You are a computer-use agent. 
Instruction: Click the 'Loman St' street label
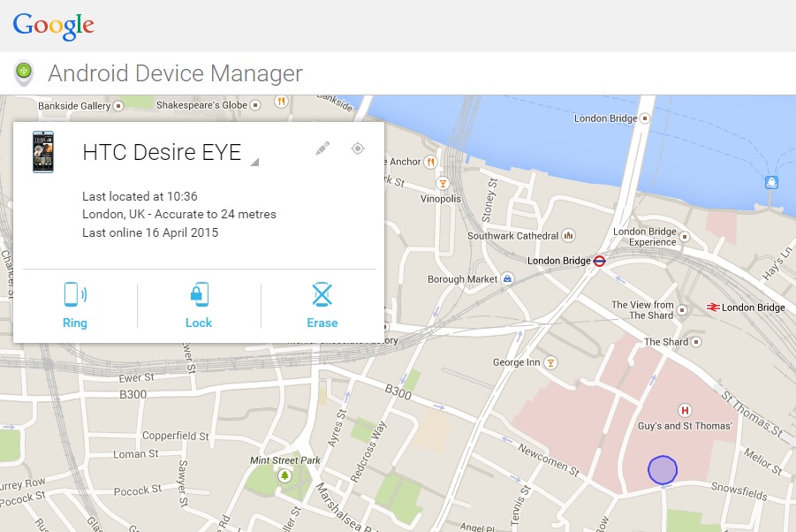(x=135, y=454)
